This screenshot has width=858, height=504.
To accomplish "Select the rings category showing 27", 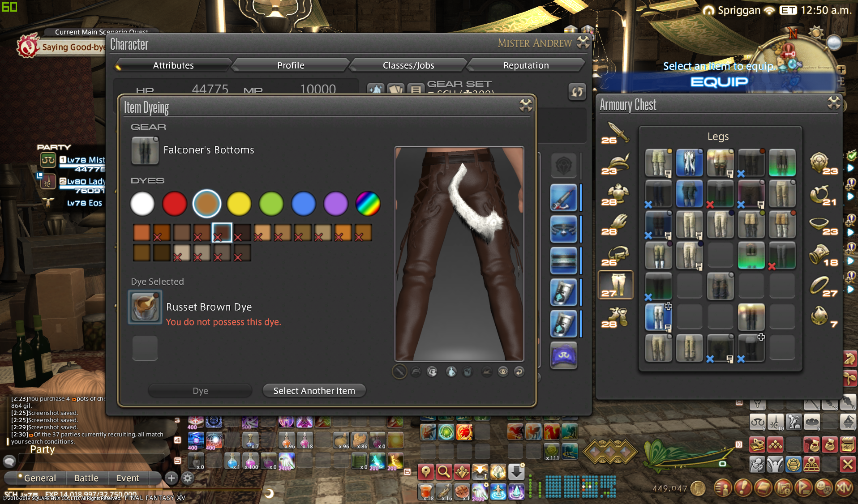I will coord(824,286).
